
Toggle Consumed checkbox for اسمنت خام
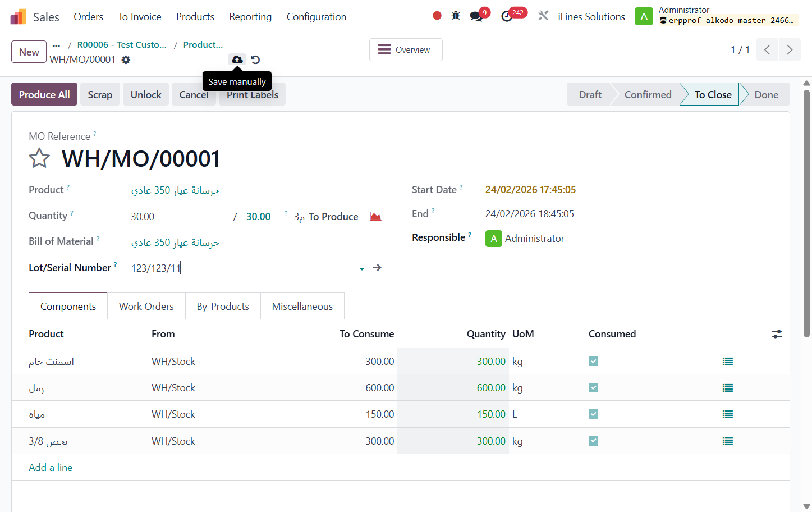[593, 361]
